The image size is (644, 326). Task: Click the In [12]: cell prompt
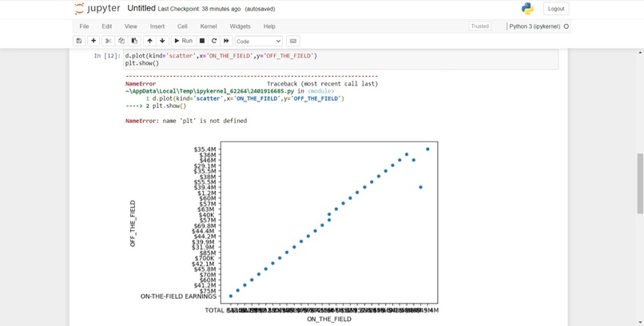pos(107,56)
